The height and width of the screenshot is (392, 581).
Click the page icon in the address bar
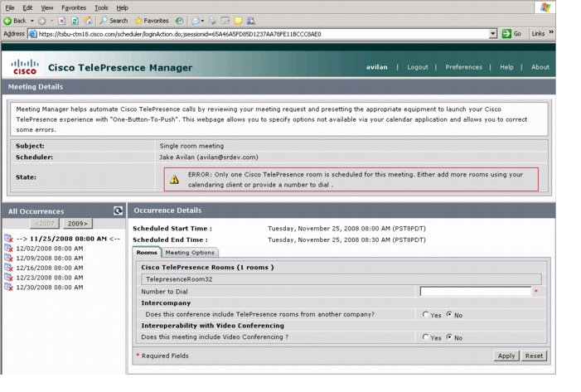(33, 34)
